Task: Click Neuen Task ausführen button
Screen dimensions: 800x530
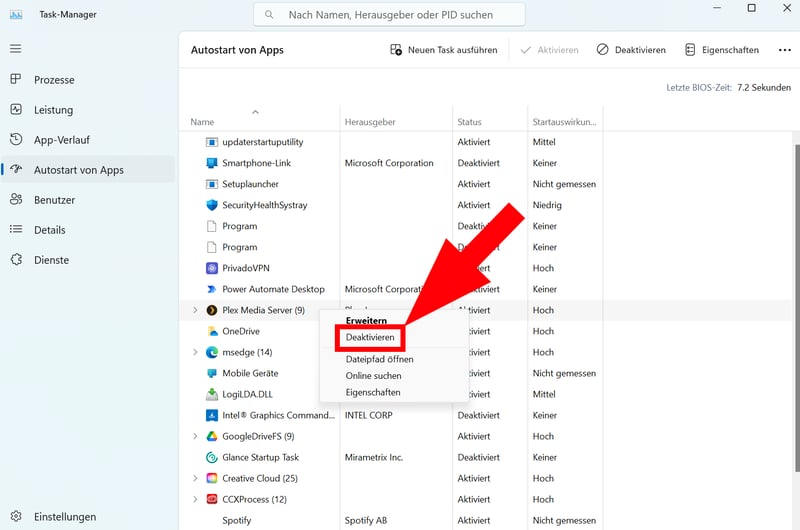Action: [x=443, y=50]
